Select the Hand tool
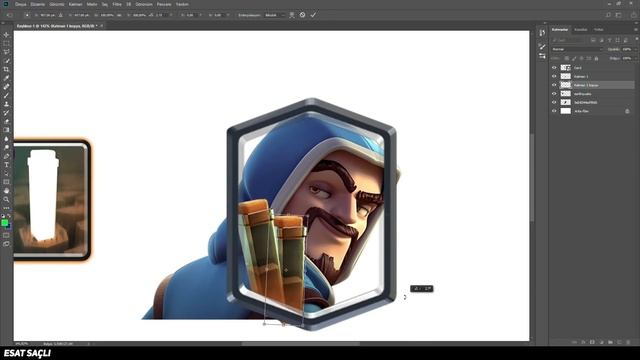This screenshot has width=640, height=360. tap(6, 191)
